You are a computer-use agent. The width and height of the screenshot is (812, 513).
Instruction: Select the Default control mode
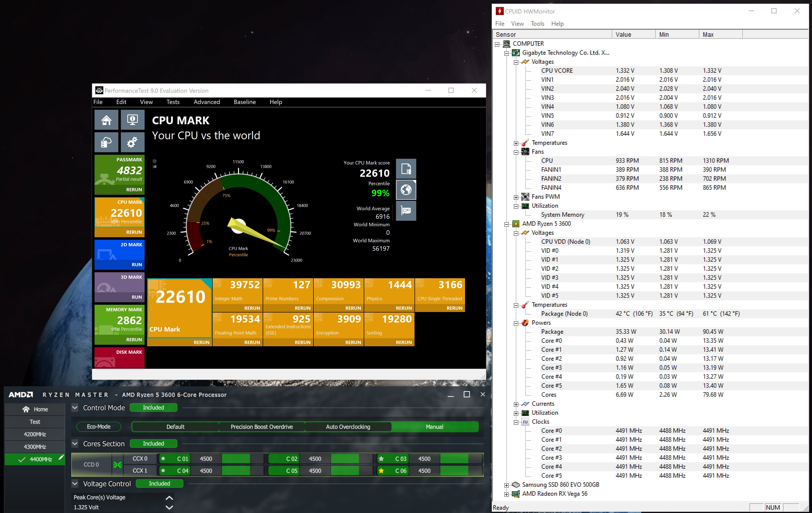175,427
